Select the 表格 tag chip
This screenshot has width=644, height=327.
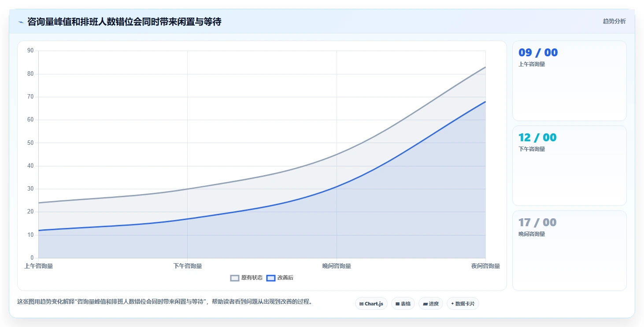[403, 304]
